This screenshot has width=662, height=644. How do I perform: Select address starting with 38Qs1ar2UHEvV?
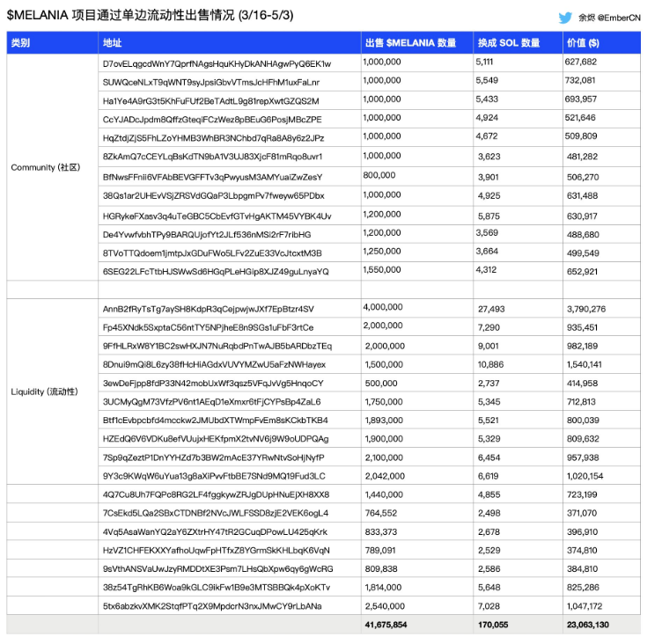point(213,196)
